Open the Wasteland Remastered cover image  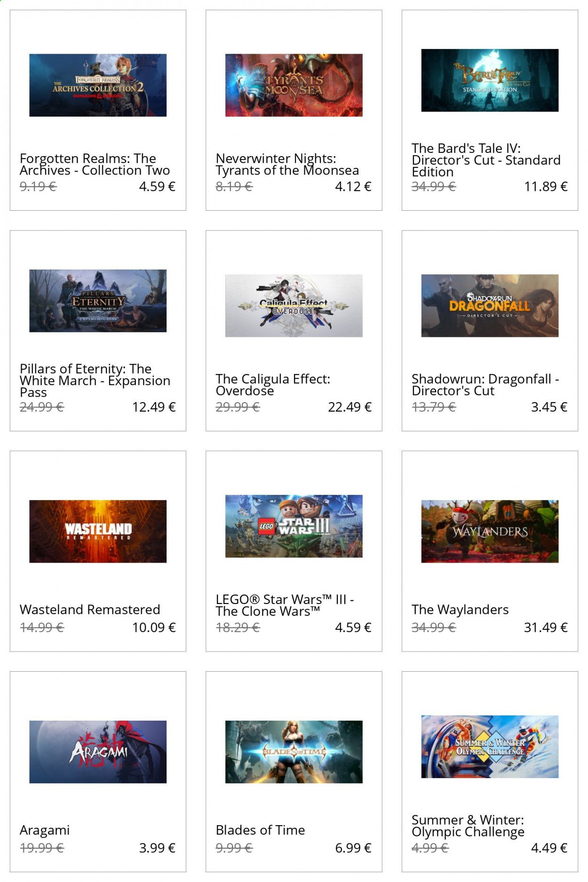coord(98,531)
